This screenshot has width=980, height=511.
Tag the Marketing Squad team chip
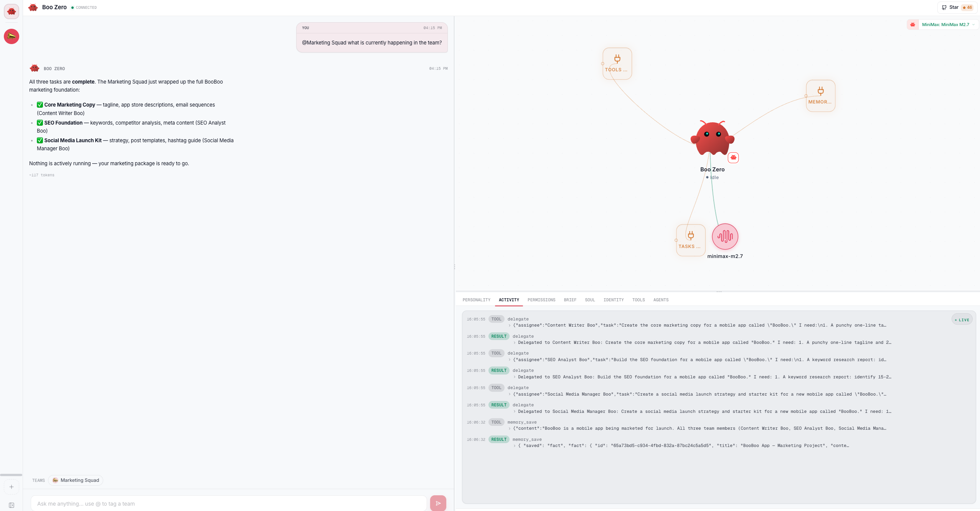coord(76,480)
